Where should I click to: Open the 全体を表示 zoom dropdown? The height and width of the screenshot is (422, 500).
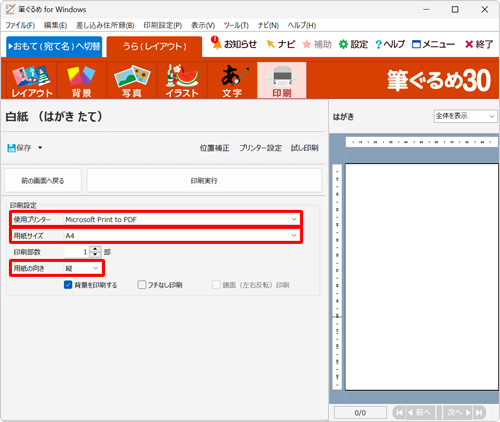(x=465, y=116)
